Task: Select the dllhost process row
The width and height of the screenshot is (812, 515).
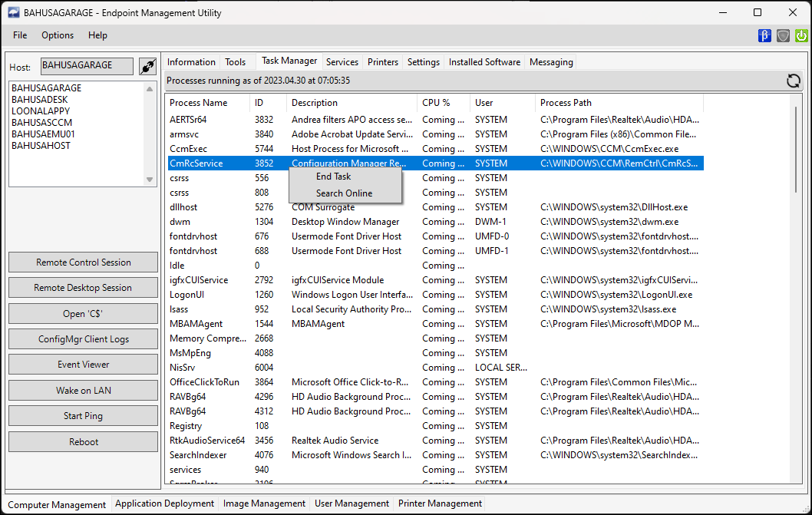Action: click(435, 207)
